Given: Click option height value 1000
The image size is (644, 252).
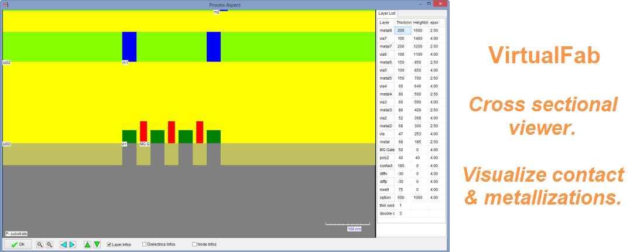Looking at the screenshot, I should pos(420,197).
